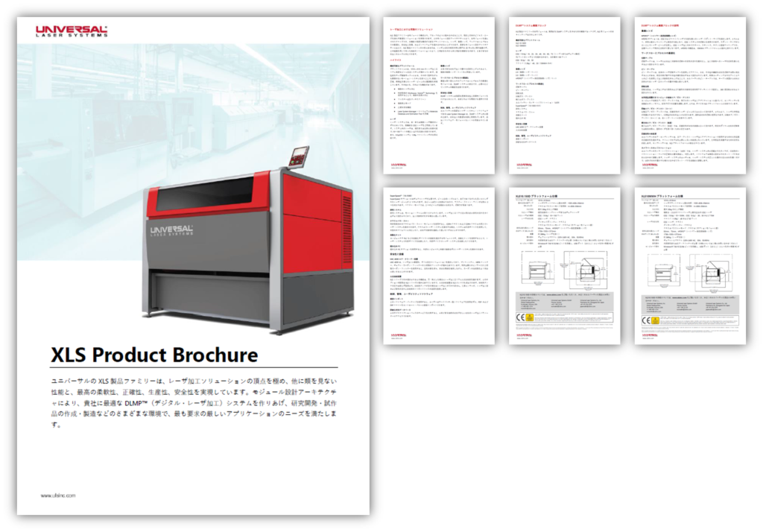Click the Universal logo printed on machine front
The height and width of the screenshot is (532, 763).
tap(172, 230)
